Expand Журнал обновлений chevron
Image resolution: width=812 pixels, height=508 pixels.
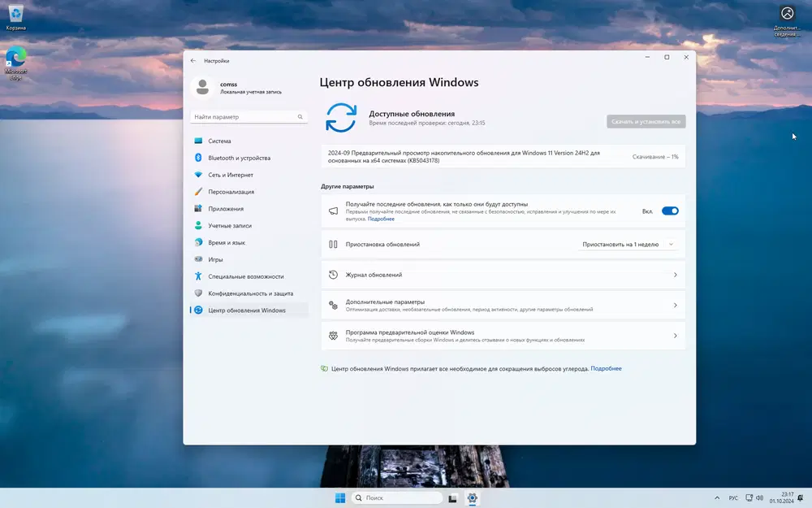[676, 275]
